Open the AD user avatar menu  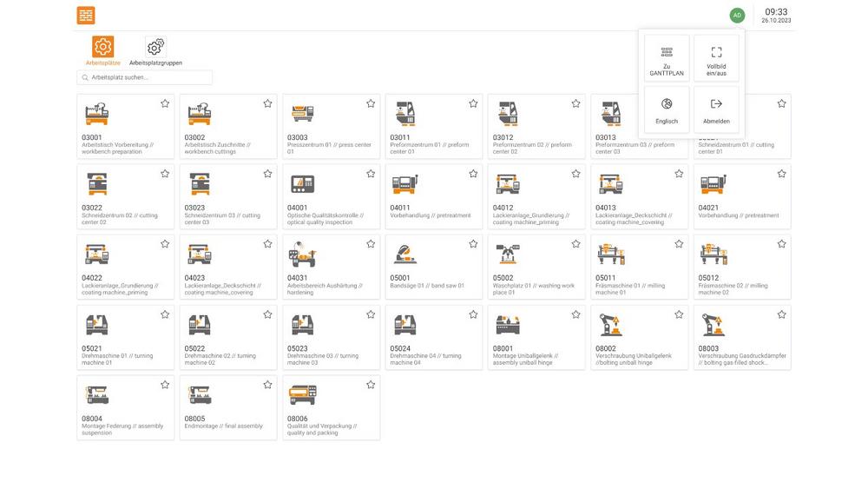[737, 15]
